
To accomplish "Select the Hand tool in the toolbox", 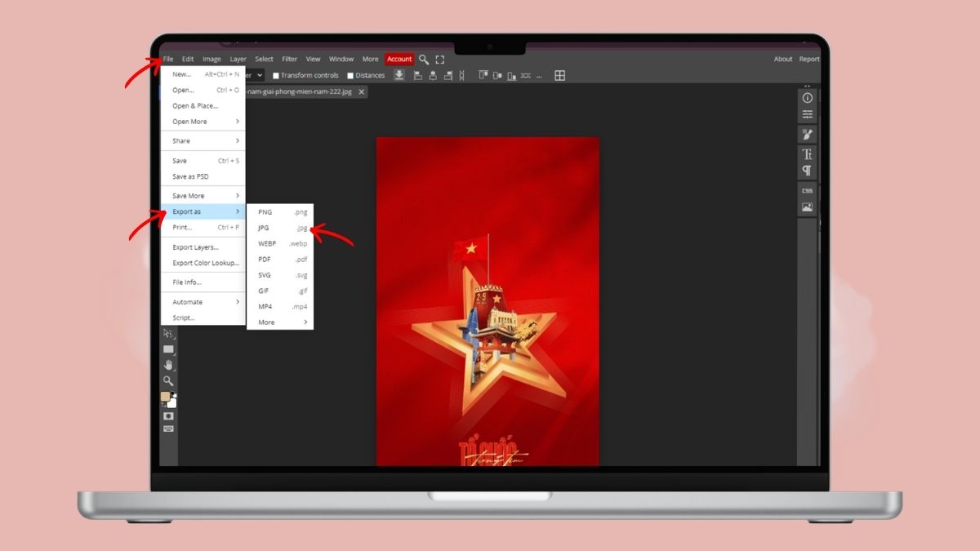I will pos(168,365).
